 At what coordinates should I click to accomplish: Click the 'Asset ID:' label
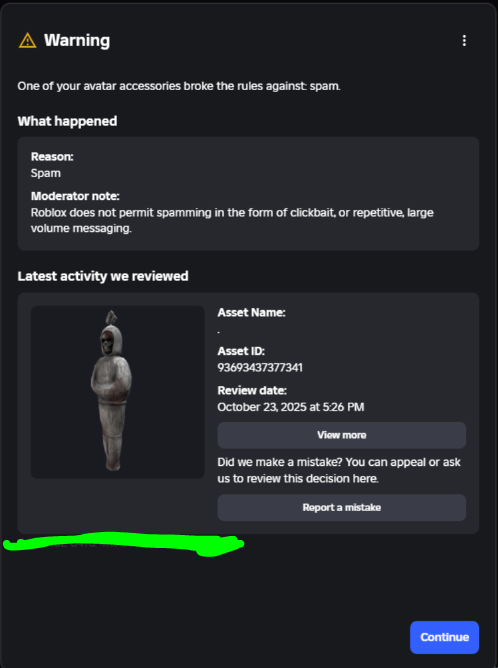pos(241,351)
